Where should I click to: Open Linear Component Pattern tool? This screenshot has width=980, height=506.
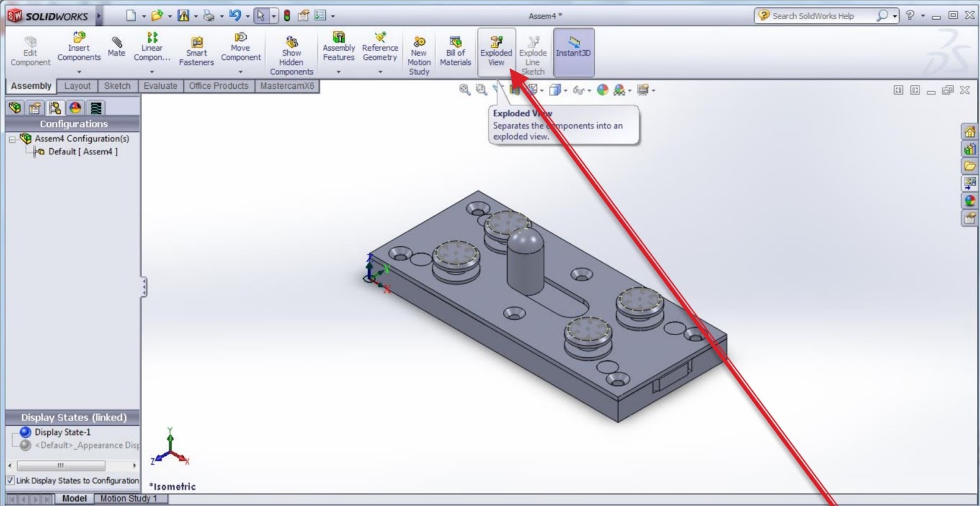click(x=152, y=47)
